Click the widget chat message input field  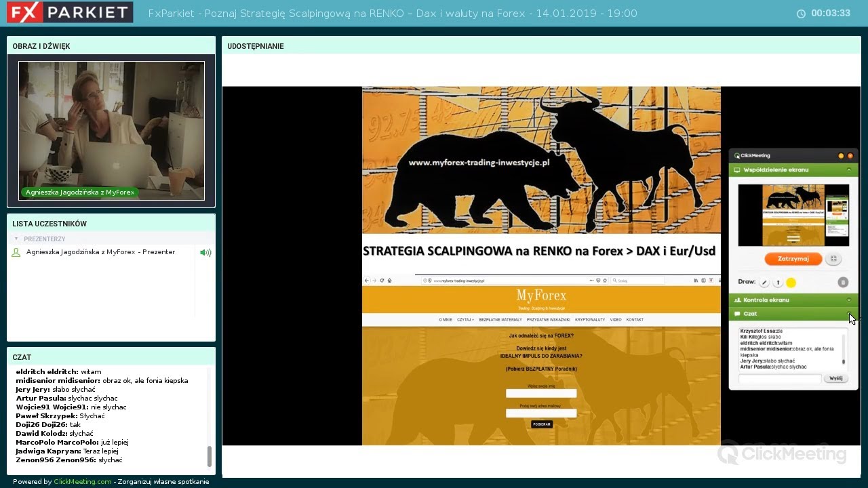[780, 378]
